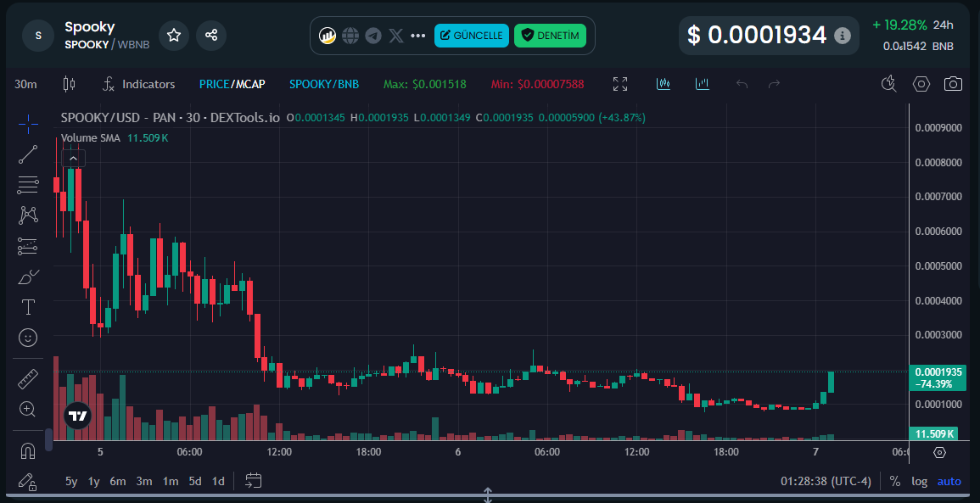Select the brush drawing tool
Viewport: 980px width, 503px height.
click(x=28, y=277)
